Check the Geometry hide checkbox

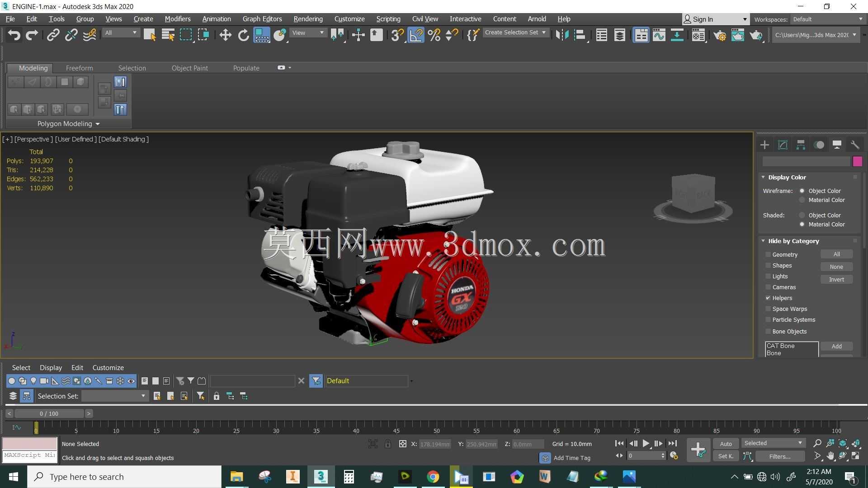pyautogui.click(x=768, y=254)
